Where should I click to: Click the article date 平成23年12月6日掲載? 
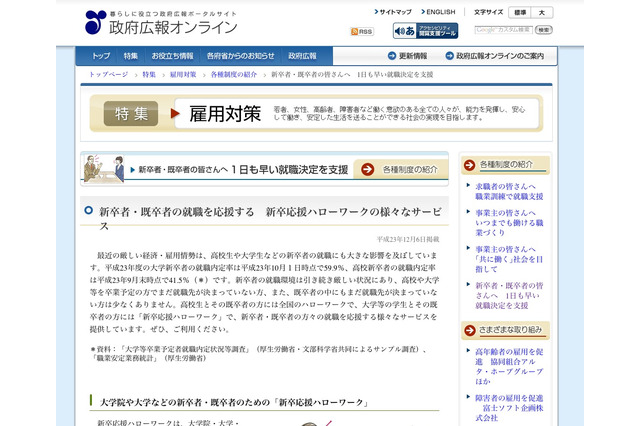click(x=408, y=239)
